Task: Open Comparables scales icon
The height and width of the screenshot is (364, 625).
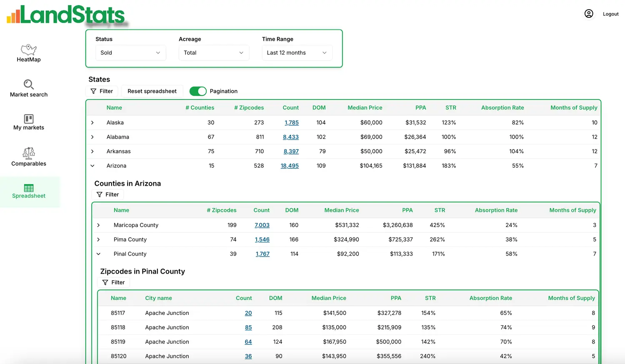Action: (x=29, y=153)
